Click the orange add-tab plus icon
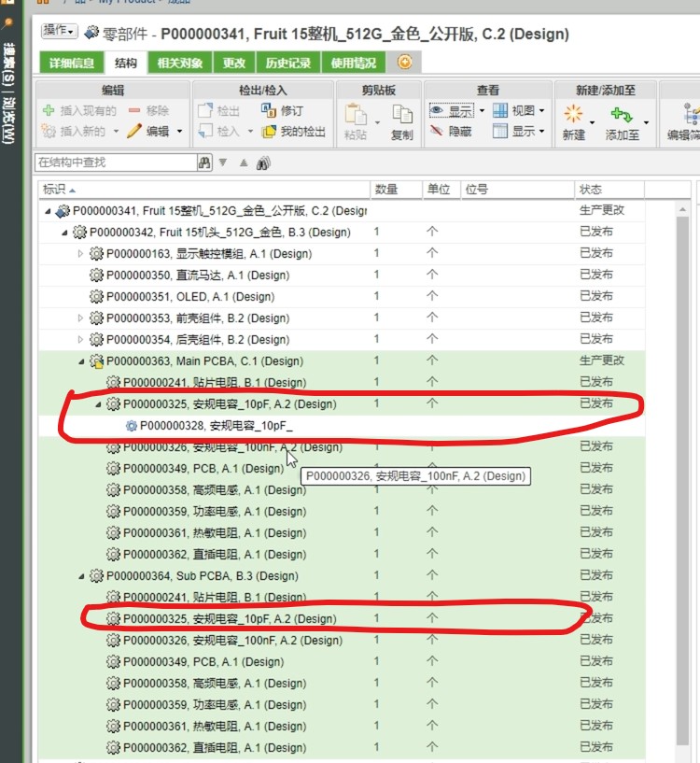The width and height of the screenshot is (700, 763). (x=405, y=62)
